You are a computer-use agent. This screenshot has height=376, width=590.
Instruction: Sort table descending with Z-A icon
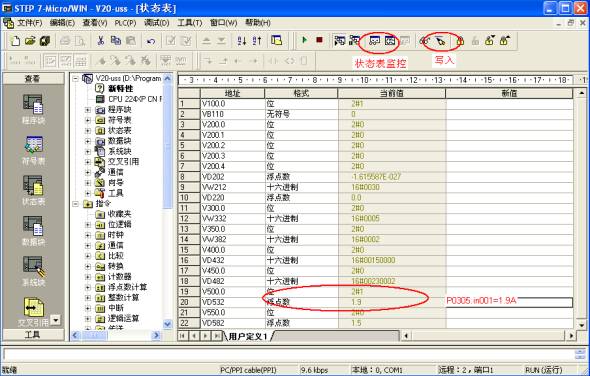pos(257,41)
